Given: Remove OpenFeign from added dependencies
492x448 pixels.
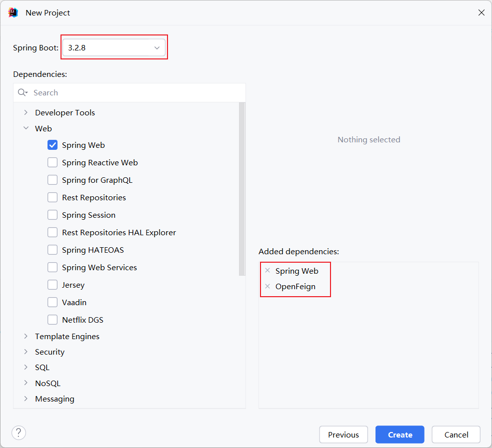Looking at the screenshot, I should [267, 286].
